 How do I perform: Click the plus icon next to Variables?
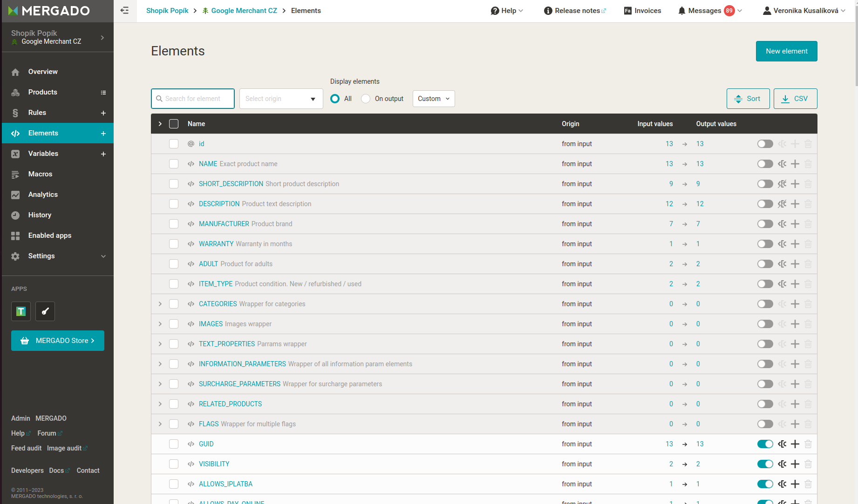(x=103, y=154)
